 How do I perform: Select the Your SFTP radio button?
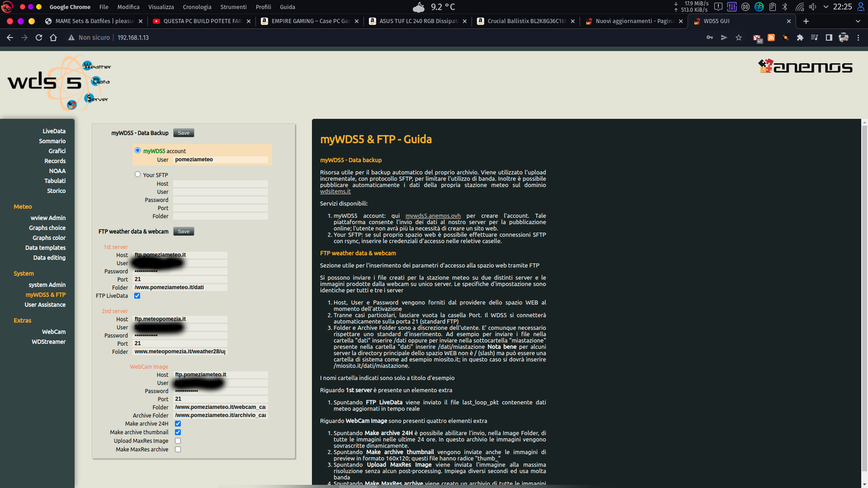tap(138, 174)
